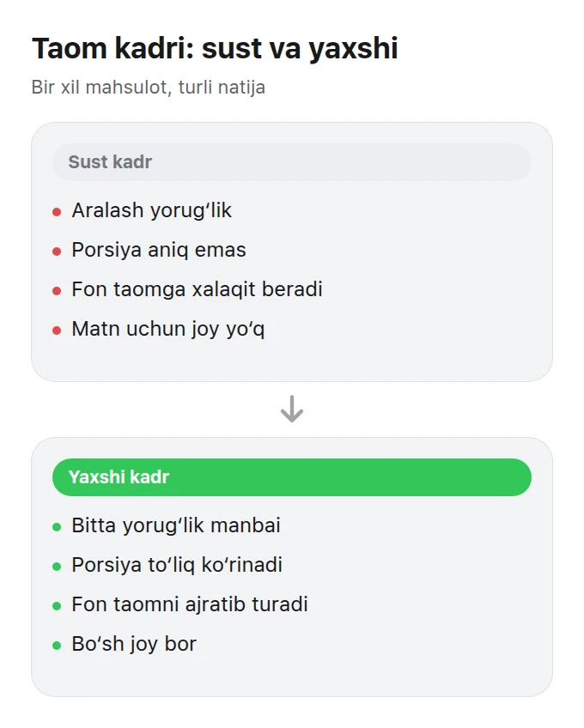
Task: Click the Porsiya aniq emas list item
Action: tap(158, 250)
